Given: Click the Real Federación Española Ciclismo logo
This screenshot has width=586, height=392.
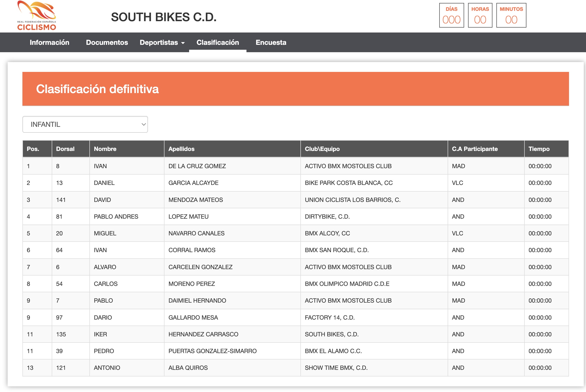Looking at the screenshot, I should tap(37, 16).
